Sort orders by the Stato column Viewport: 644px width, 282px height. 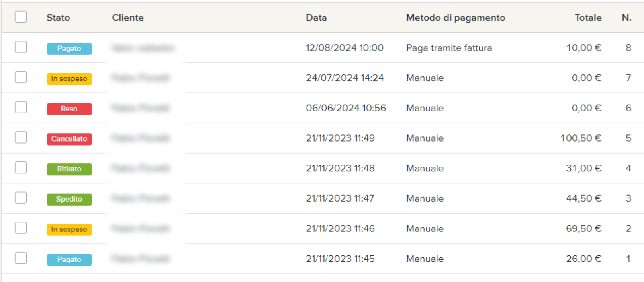(58, 18)
